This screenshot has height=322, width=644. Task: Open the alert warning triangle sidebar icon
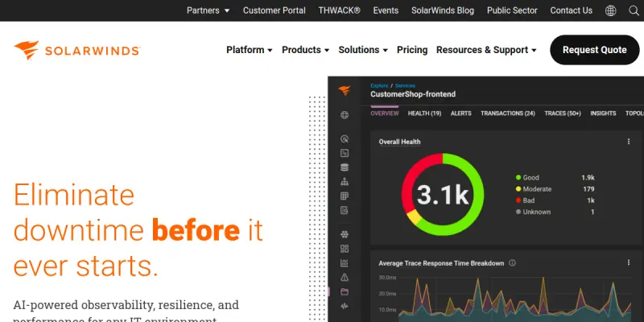pos(345,277)
